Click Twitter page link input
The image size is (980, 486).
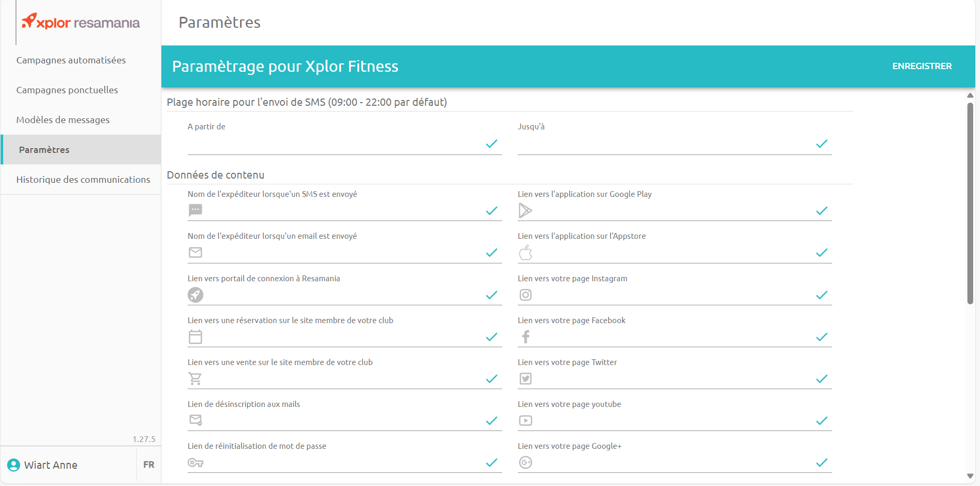(674, 379)
